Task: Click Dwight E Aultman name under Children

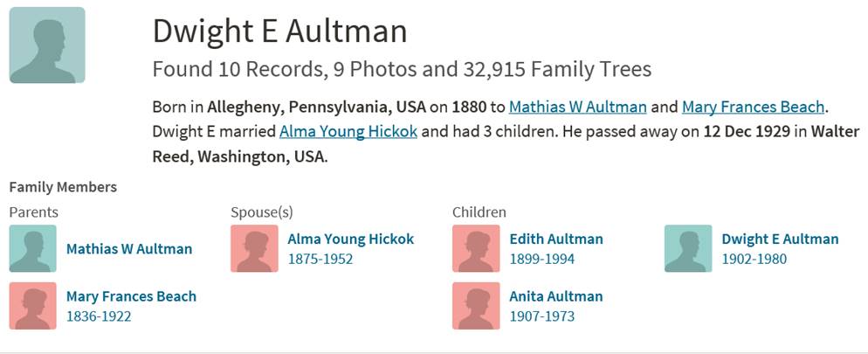Action: click(780, 239)
